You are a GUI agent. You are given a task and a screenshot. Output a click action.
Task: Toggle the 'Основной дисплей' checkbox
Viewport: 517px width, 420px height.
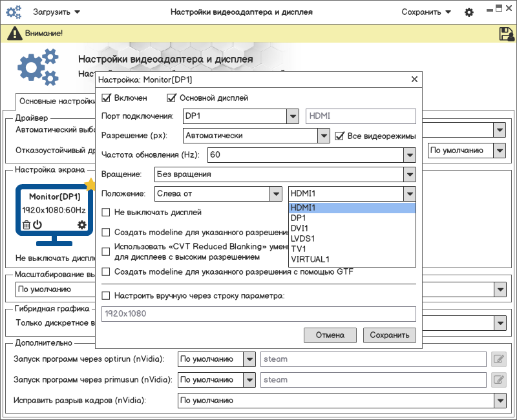(x=171, y=98)
